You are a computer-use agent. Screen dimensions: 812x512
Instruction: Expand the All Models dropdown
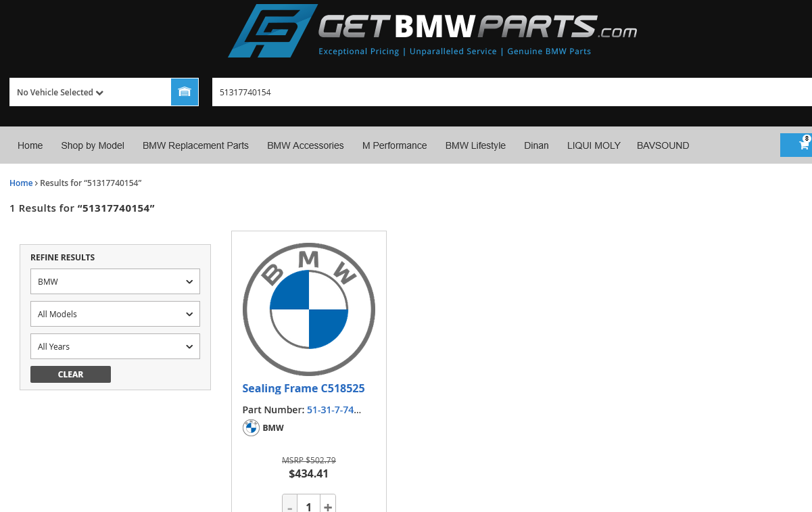[115, 314]
